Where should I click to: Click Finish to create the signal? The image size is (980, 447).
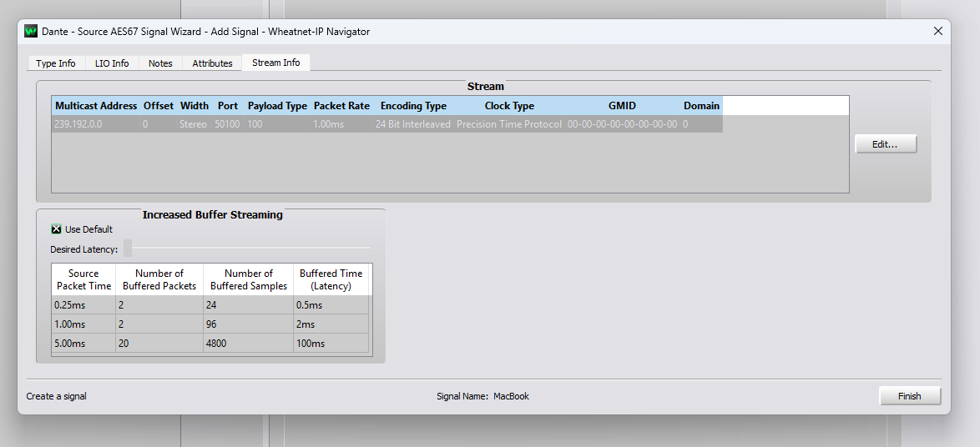[x=909, y=396]
